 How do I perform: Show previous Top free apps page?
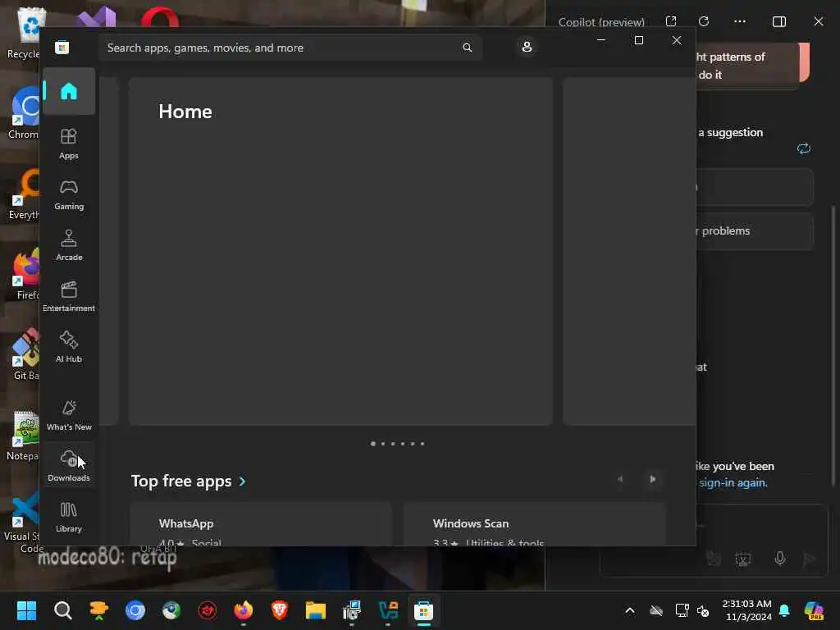[620, 479]
